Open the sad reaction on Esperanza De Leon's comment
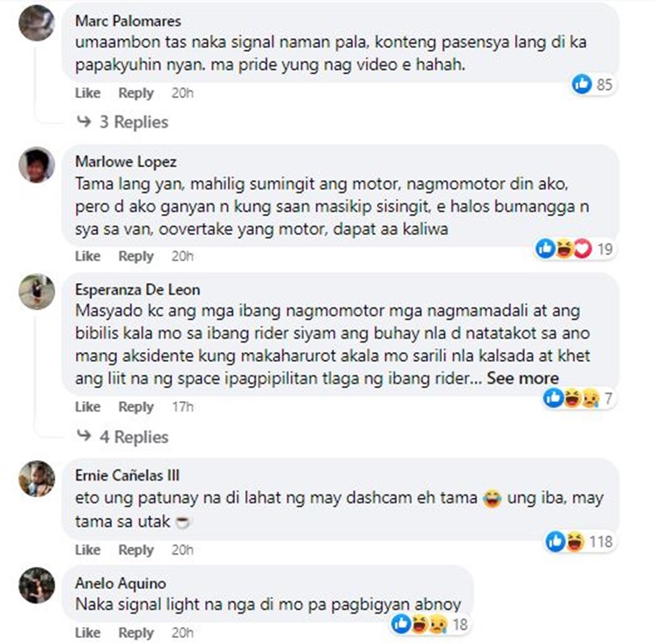The height and width of the screenshot is (644, 655). (x=590, y=398)
